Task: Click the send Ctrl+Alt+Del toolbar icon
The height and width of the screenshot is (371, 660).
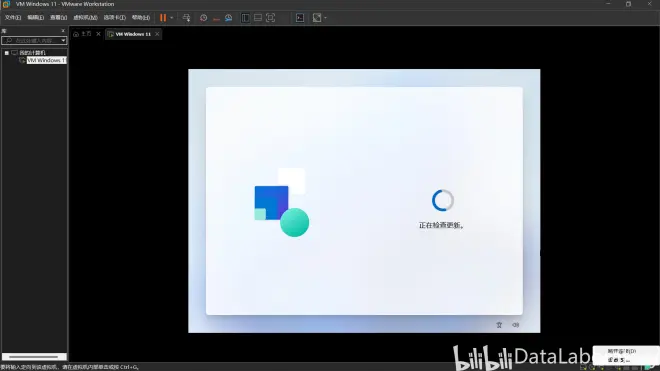Action: [x=186, y=18]
